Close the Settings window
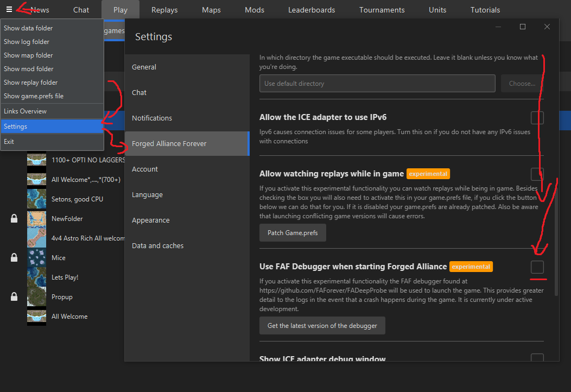 [547, 27]
